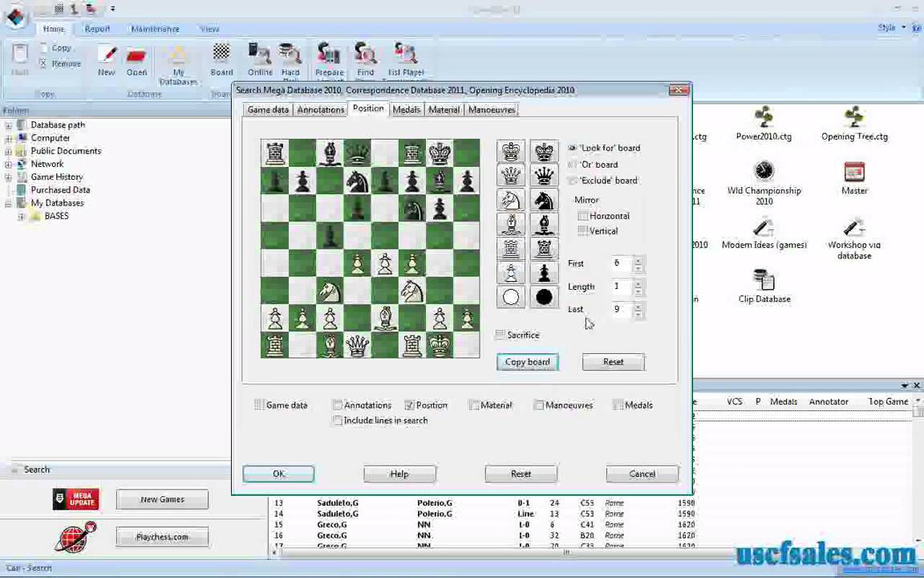
Task: Expand the Network tree node
Action: click(x=8, y=164)
